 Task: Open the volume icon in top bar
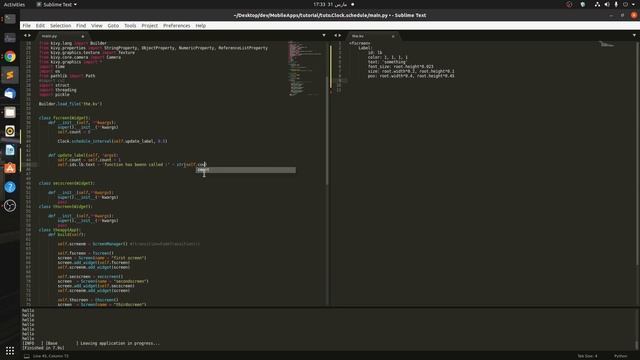point(607,4)
